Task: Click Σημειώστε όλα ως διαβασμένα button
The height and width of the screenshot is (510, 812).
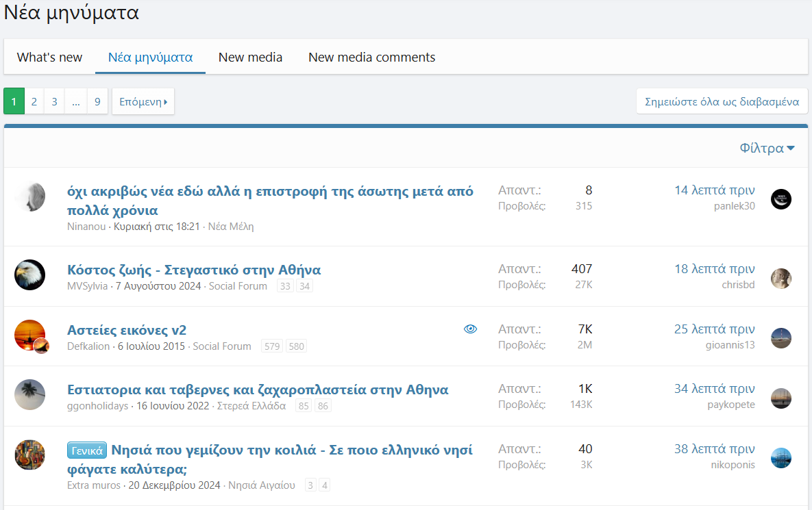Action: click(722, 102)
